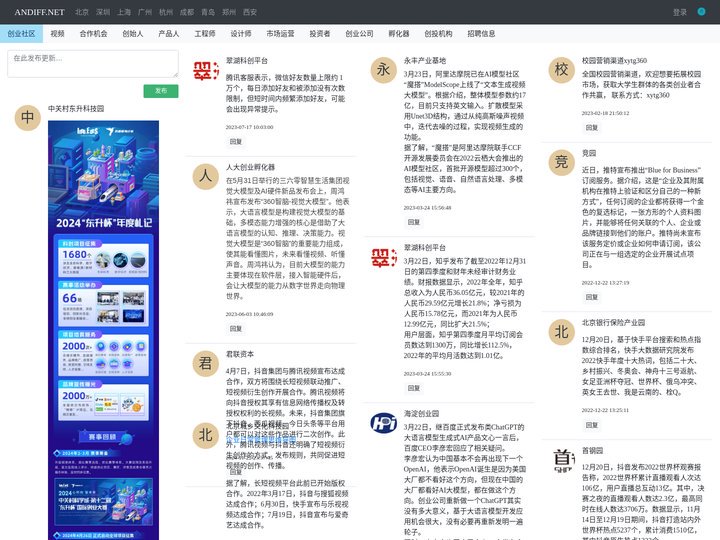
Task: Go to the 创始人 tab
Action: 133,34
